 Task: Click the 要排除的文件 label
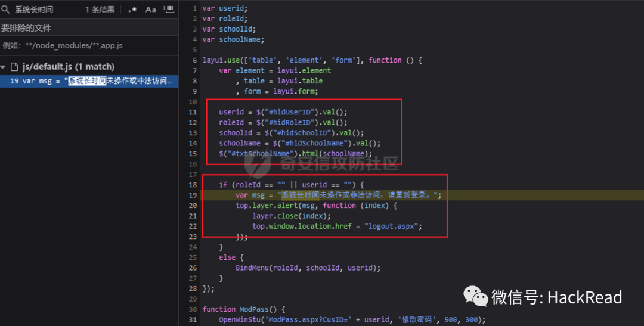[x=26, y=28]
